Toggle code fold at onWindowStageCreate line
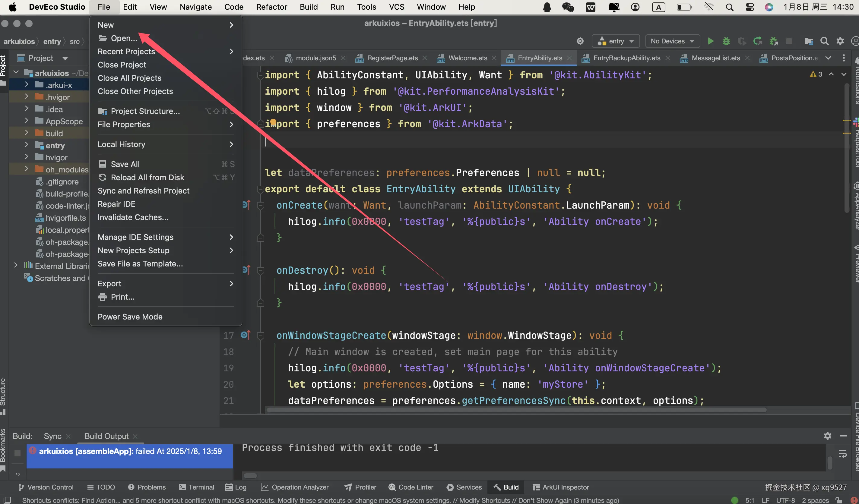The width and height of the screenshot is (859, 504). tap(260, 336)
